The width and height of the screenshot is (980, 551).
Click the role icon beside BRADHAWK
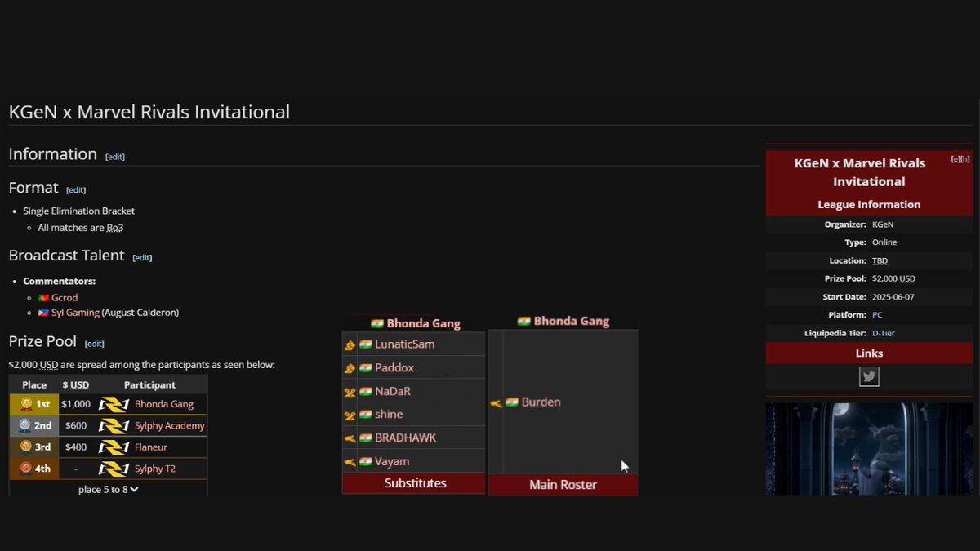coord(350,438)
